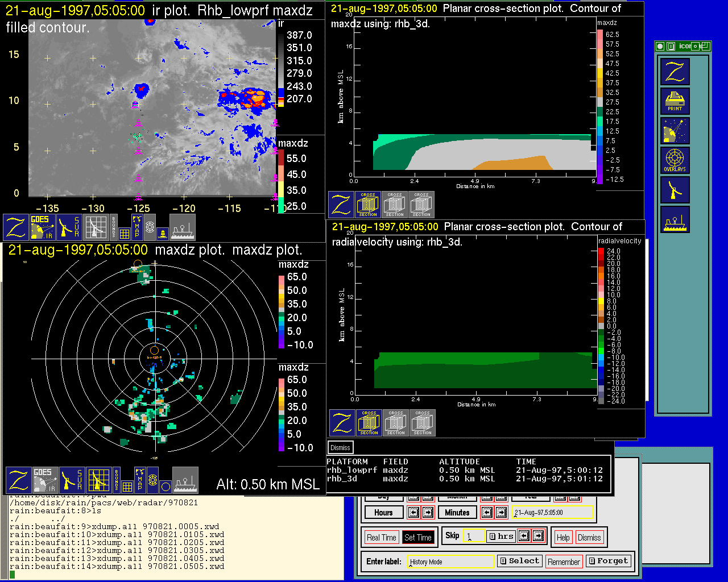Open the OVERLAYS icon in the icon bar
This screenshot has width=728, height=582.
[x=675, y=160]
